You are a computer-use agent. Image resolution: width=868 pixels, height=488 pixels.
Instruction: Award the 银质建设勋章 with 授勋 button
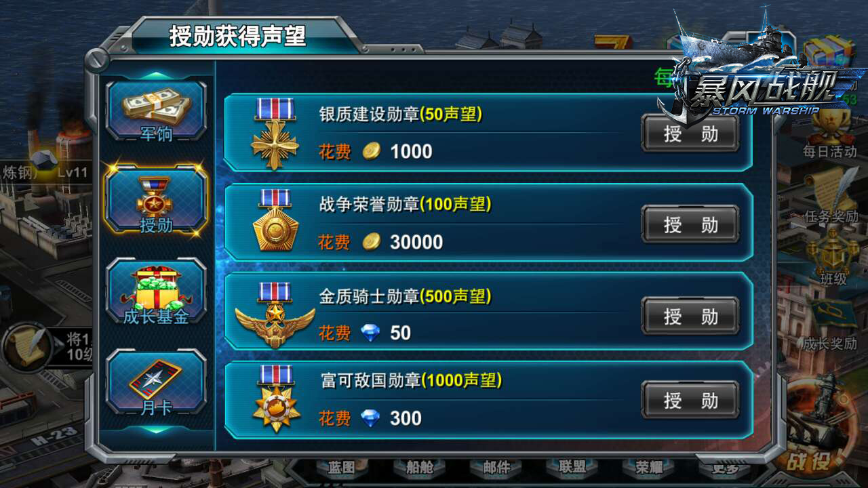coord(690,134)
